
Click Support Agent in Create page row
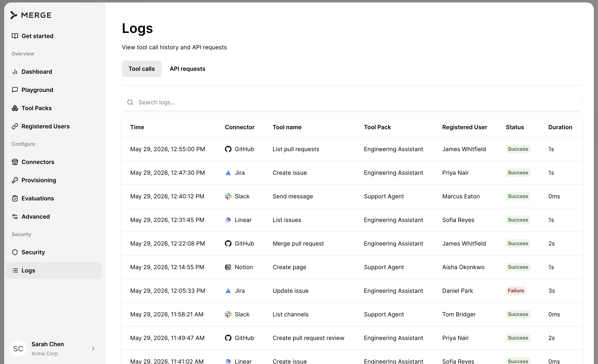384,267
